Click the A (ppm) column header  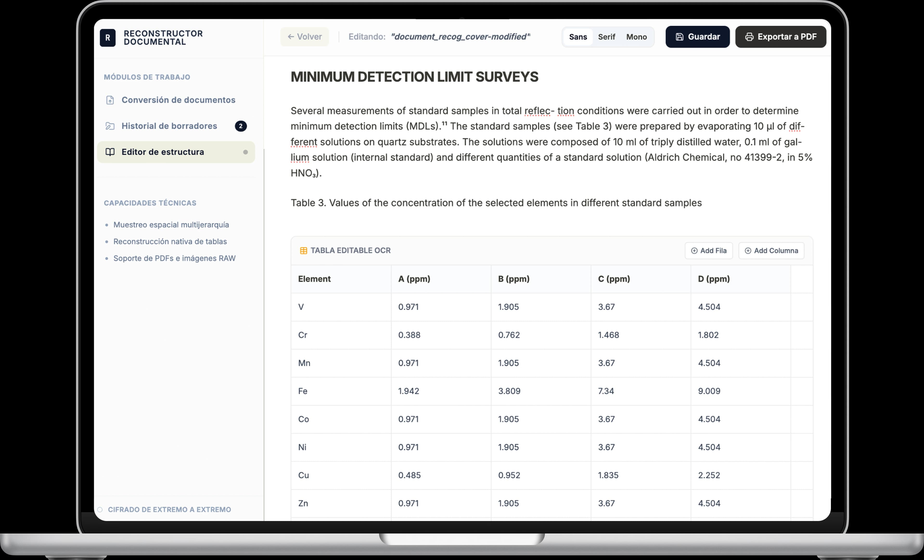441,279
